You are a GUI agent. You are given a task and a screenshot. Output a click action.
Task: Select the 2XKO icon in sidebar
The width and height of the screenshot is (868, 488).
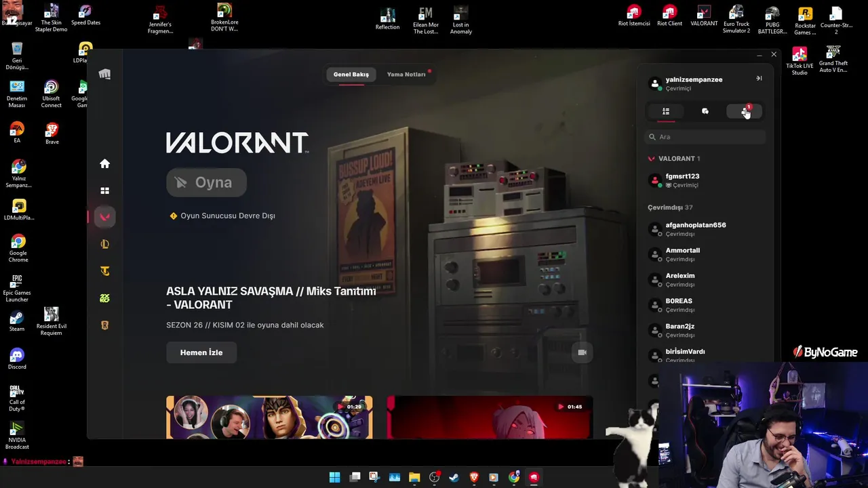point(104,298)
